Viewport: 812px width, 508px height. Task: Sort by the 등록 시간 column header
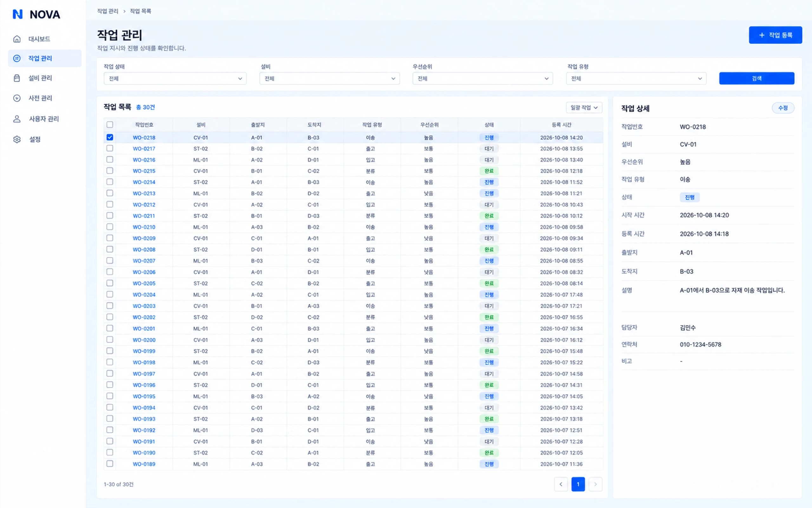[561, 125]
